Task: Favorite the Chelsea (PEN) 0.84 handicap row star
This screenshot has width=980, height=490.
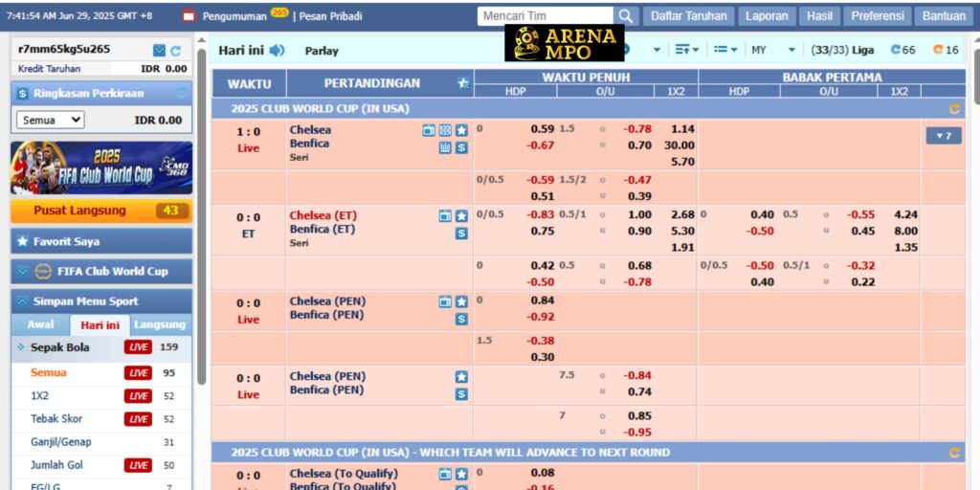Action: (461, 301)
